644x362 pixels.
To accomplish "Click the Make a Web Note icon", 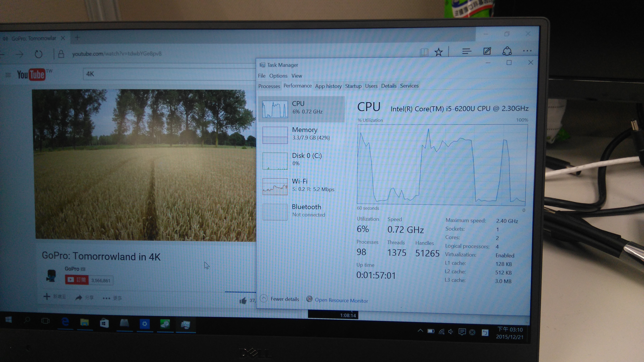I will [487, 51].
